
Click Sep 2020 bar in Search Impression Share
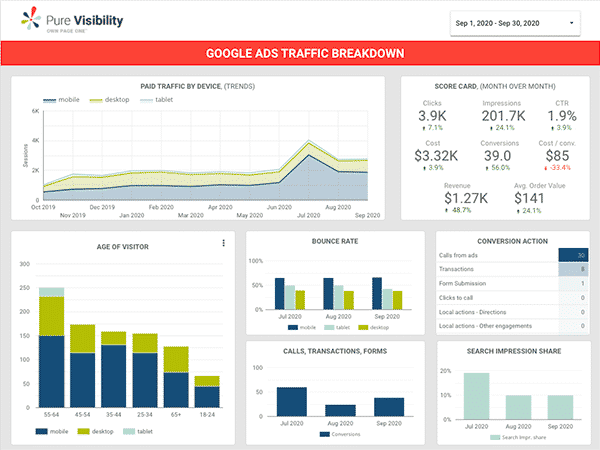560,408
